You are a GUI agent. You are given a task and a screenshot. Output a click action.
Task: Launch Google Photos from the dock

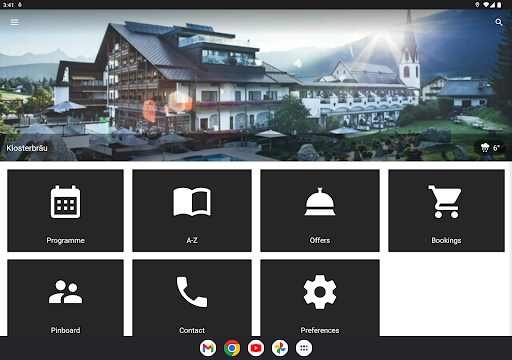280,348
